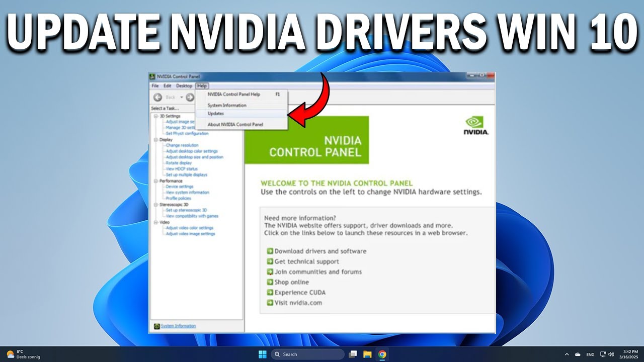This screenshot has width=644, height=362.
Task: Click the arrow icon beside Visit nvidia.com
Action: [270, 303]
